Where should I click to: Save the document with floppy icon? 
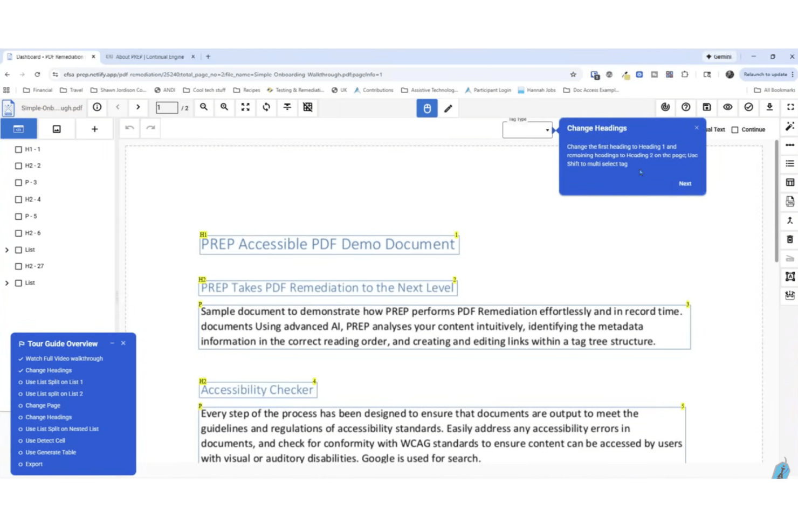[707, 107]
